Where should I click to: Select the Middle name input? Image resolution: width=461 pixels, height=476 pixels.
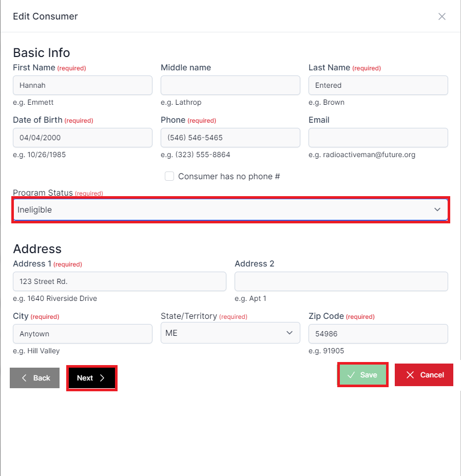[x=230, y=85]
